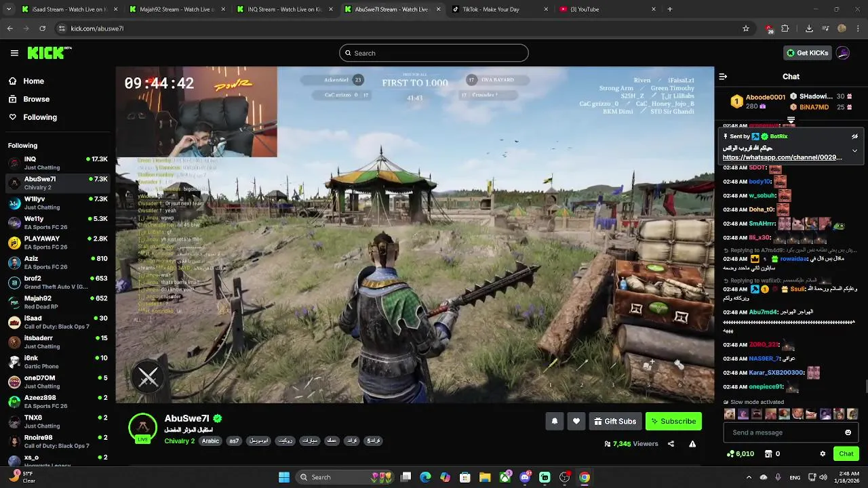Click the AbuSwe7l streamer avatar
The height and width of the screenshot is (488, 868).
click(142, 427)
